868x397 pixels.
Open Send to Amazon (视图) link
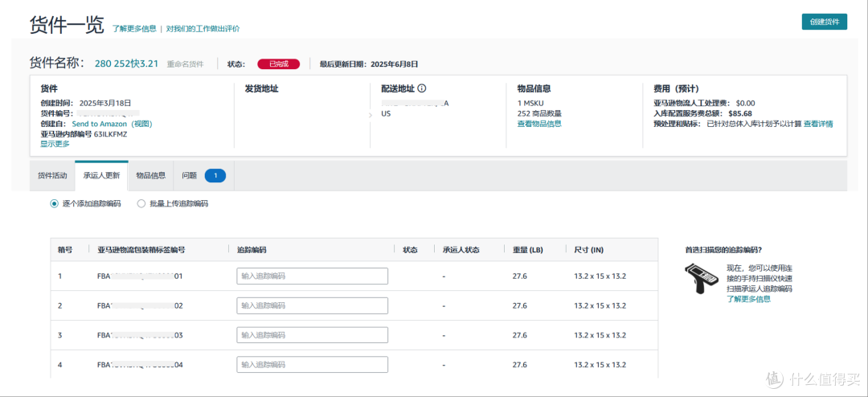tap(112, 124)
